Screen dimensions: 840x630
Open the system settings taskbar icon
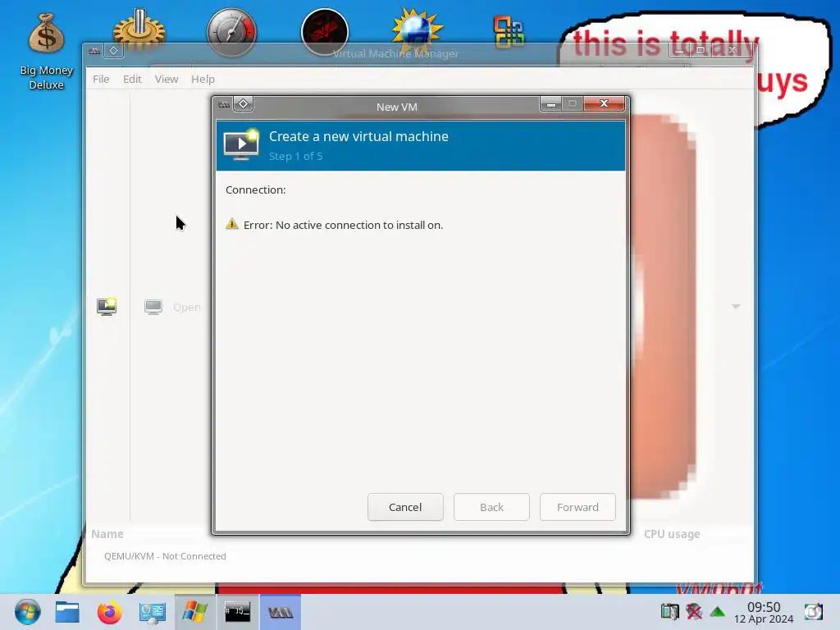[x=152, y=612]
